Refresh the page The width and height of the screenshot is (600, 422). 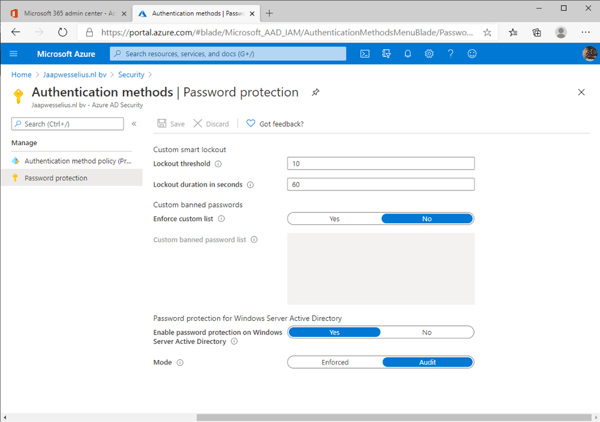[x=62, y=32]
